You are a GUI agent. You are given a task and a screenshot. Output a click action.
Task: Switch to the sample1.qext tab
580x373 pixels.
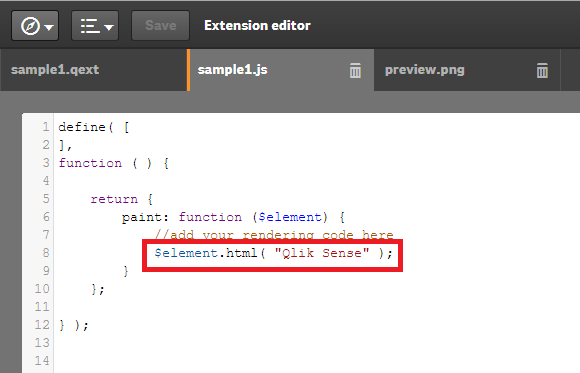[x=94, y=70]
